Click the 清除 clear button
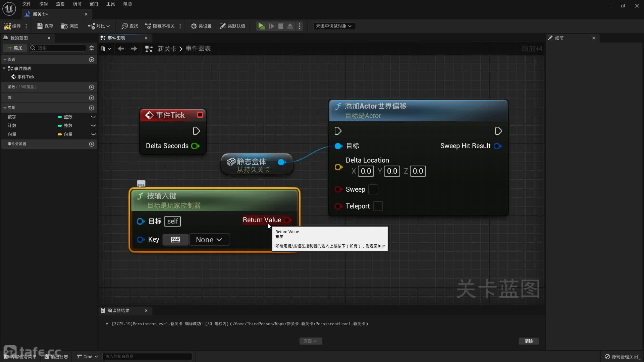This screenshot has width=644, height=362. pyautogui.click(x=529, y=341)
